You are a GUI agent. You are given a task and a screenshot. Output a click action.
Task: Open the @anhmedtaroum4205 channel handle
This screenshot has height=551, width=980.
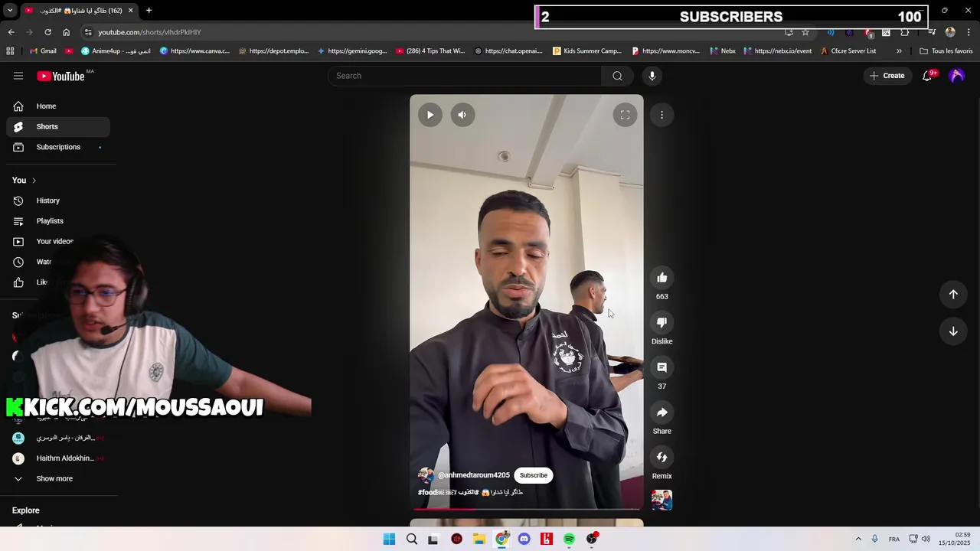click(x=473, y=475)
